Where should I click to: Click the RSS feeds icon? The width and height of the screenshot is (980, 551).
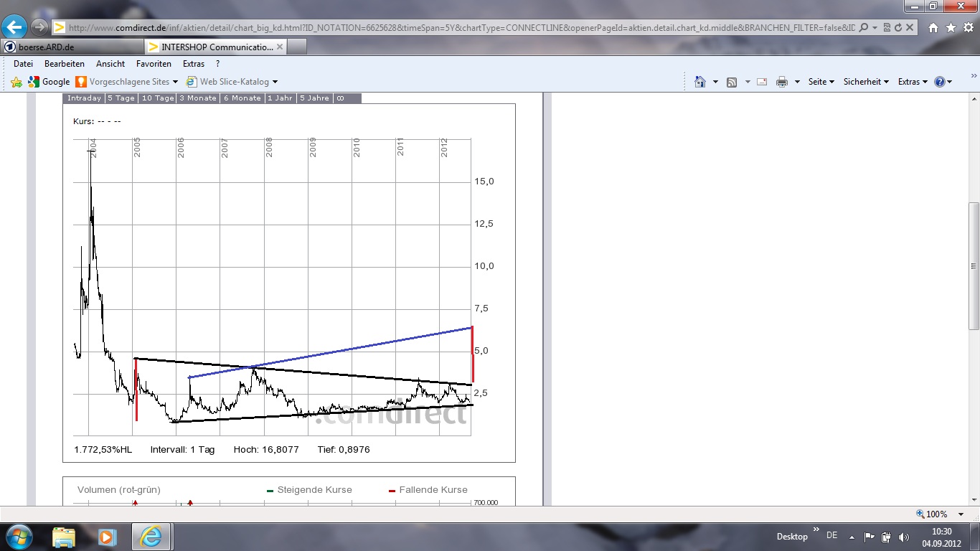pos(732,82)
